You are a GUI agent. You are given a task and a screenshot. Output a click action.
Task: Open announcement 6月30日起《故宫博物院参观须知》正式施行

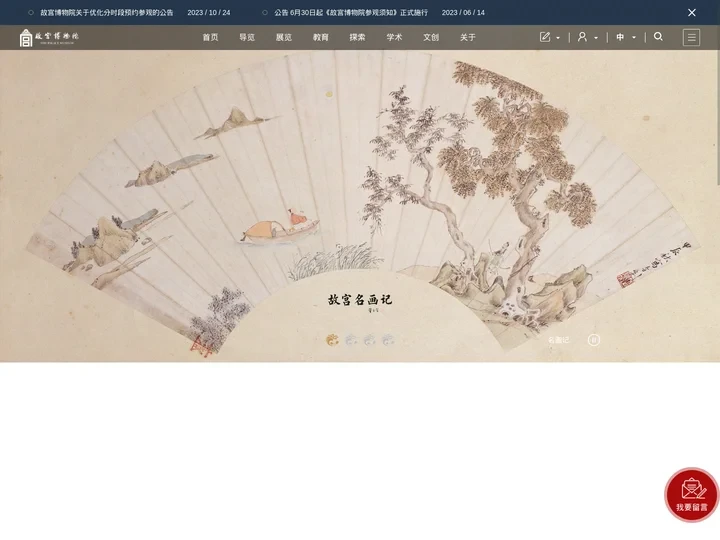click(x=351, y=12)
